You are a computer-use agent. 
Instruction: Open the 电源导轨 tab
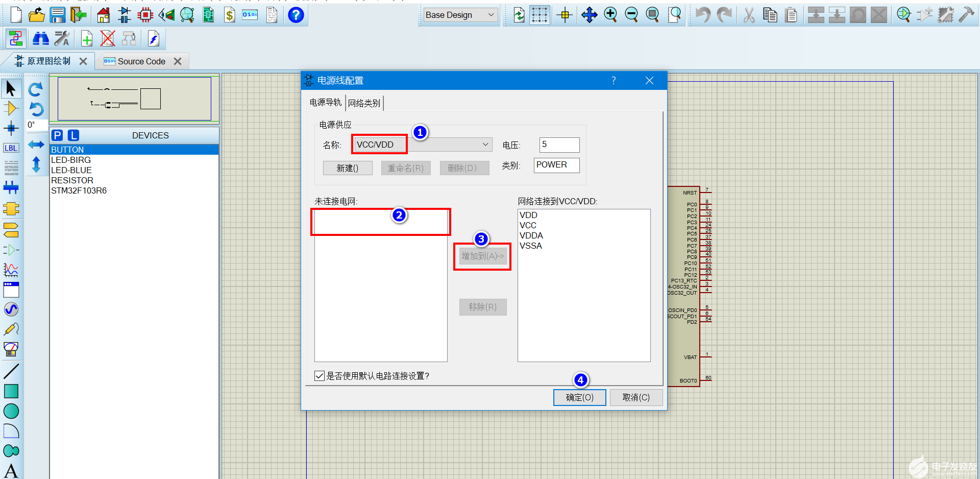326,103
